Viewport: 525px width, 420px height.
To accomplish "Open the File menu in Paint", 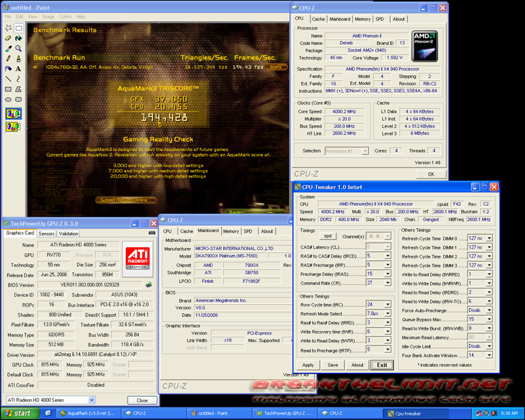I will point(8,17).
